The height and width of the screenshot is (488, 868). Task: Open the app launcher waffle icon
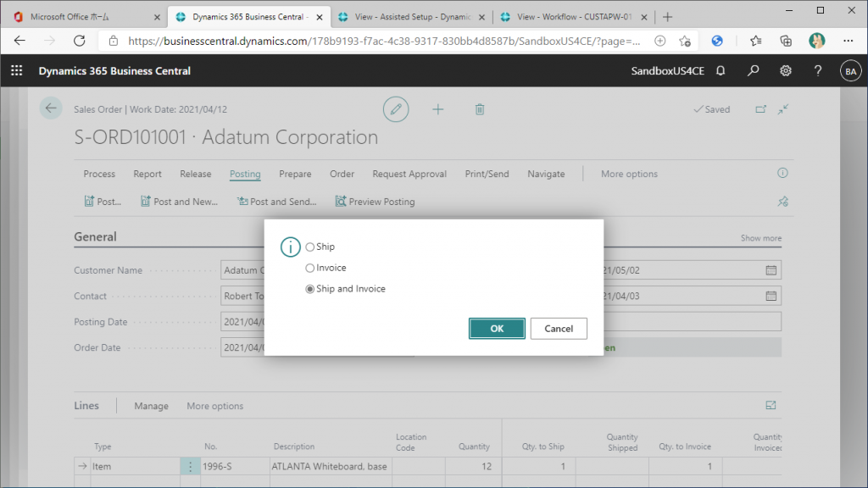click(x=17, y=71)
